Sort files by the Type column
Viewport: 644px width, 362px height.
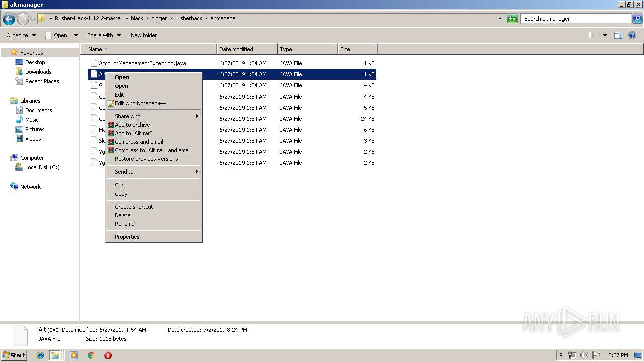coord(307,49)
